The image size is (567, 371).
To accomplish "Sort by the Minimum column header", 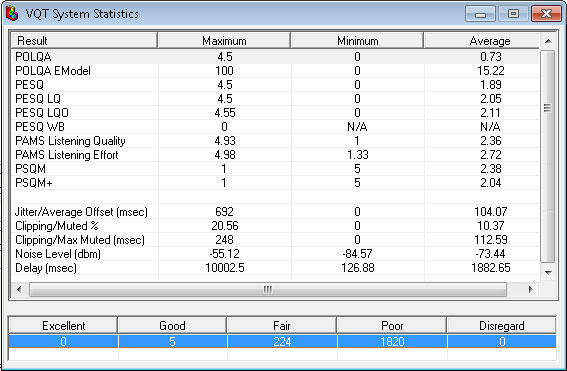I will 357,40.
